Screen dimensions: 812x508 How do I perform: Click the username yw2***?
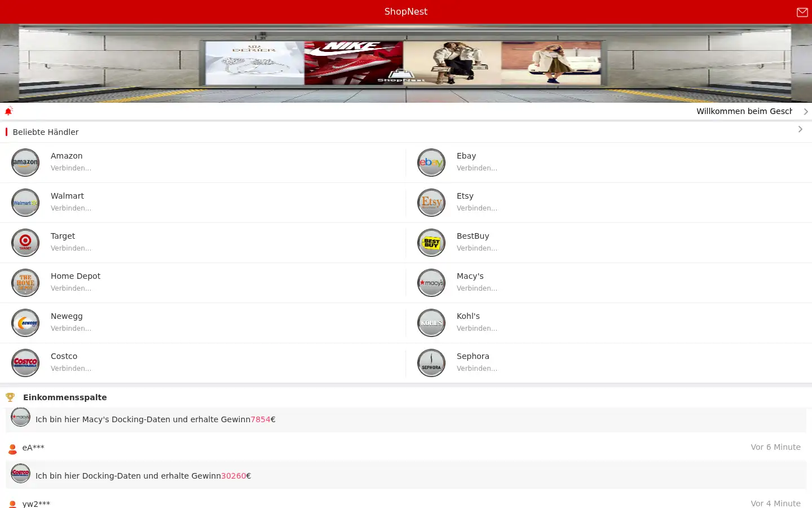coord(36,504)
